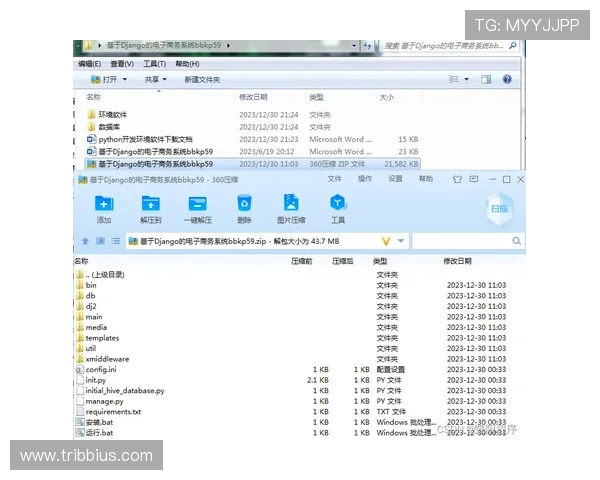Sort by 大小 column in Explorer
600x480 pixels.
[386, 97]
